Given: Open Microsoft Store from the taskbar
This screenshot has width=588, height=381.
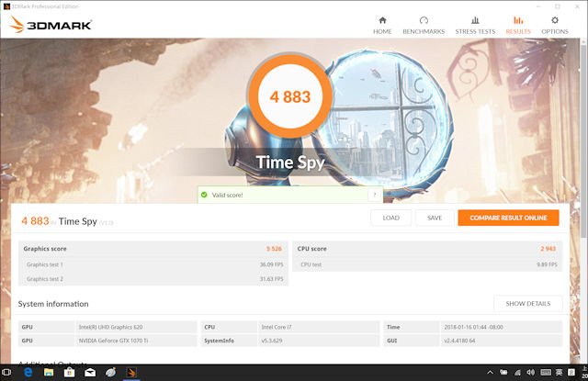Looking at the screenshot, I should (x=70, y=373).
